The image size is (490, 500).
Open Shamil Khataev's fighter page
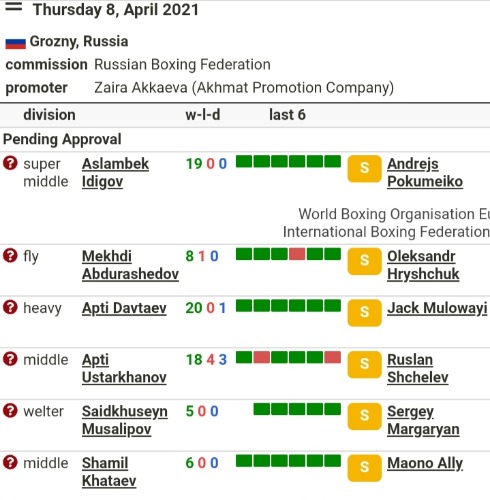click(x=109, y=472)
